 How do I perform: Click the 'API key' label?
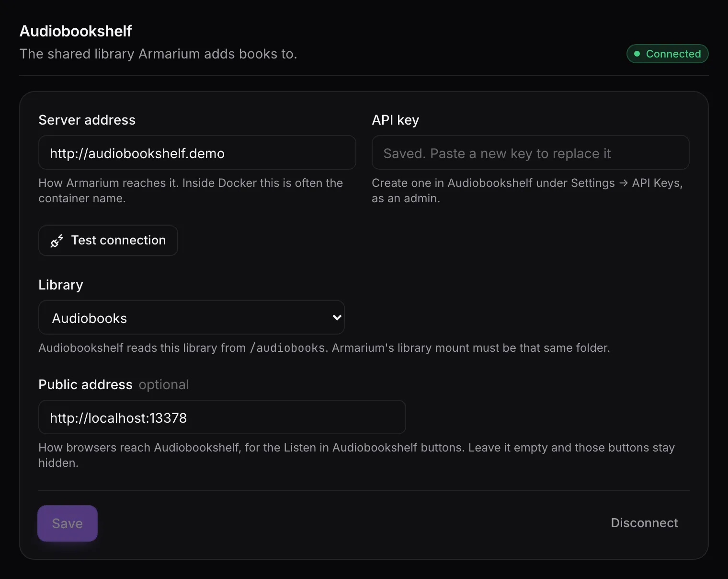pos(396,120)
